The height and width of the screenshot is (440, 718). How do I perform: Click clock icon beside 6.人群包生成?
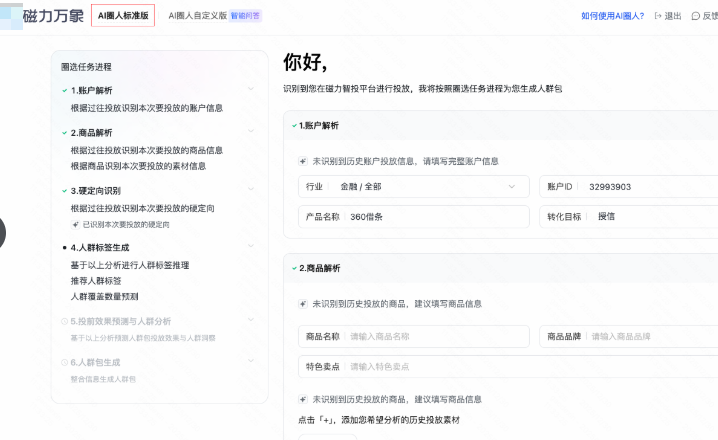65,363
